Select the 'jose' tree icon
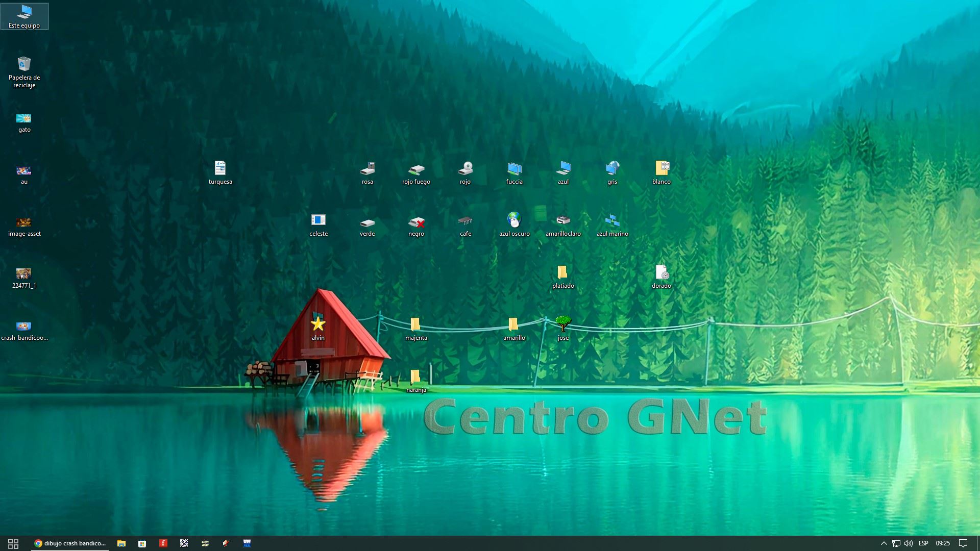980x551 pixels. pos(563,323)
